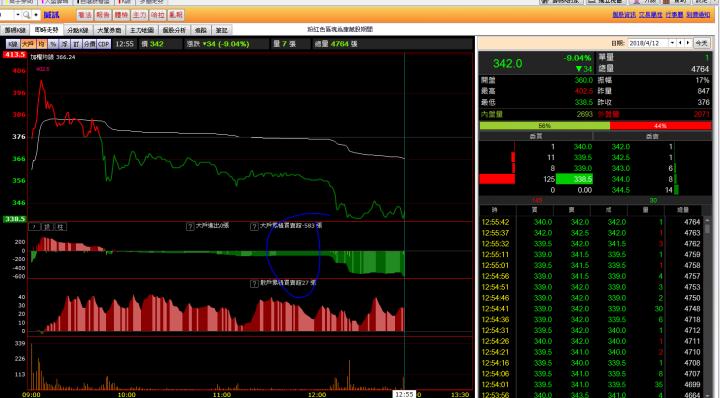This screenshot has width=720, height=398.
Task: Toggle the % percent scale button
Action: pyautogui.click(x=53, y=44)
